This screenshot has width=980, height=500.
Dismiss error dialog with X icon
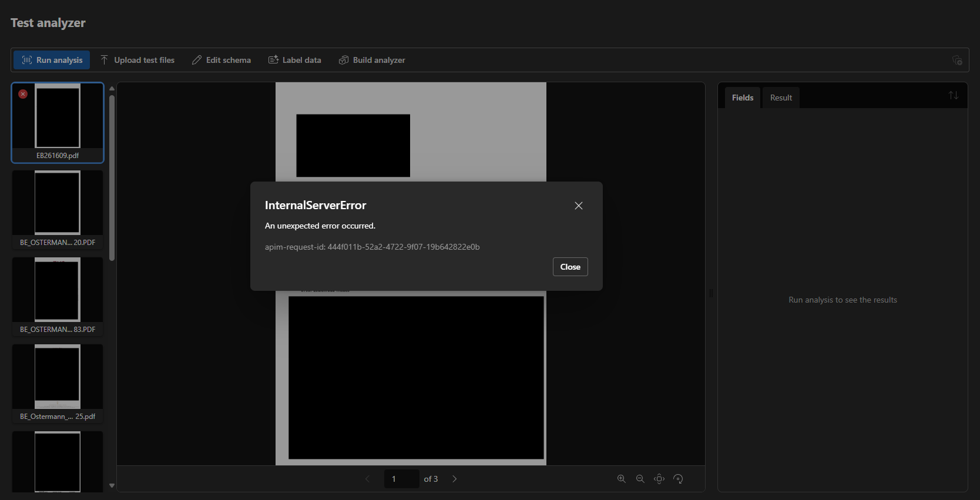tap(579, 206)
